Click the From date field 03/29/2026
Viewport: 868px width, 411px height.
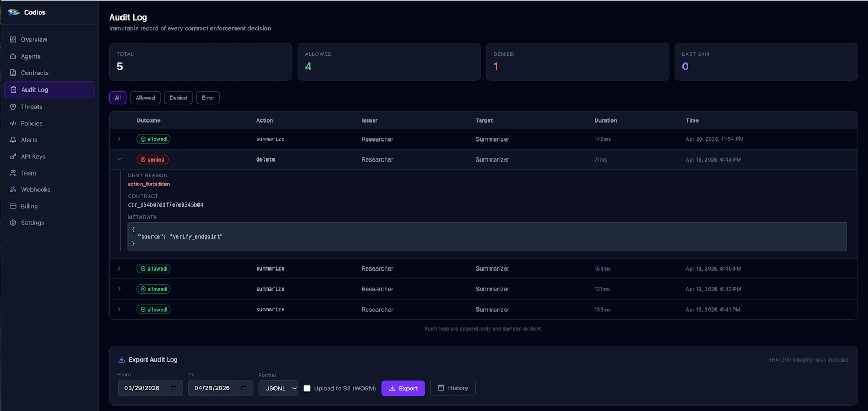click(150, 388)
